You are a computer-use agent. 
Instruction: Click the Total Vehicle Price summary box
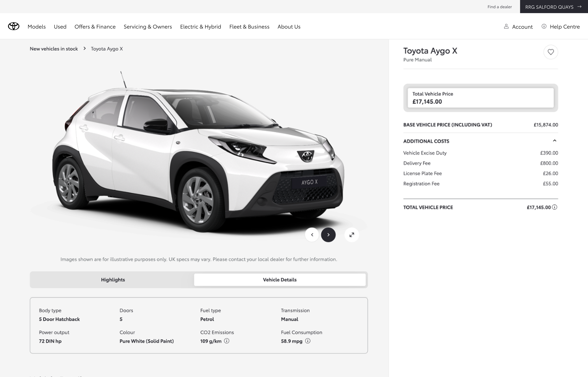(x=480, y=98)
